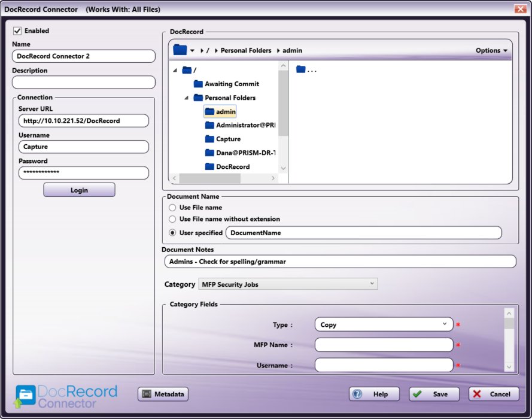
Task: Close the DocRecord Connector window
Action: 520,9
